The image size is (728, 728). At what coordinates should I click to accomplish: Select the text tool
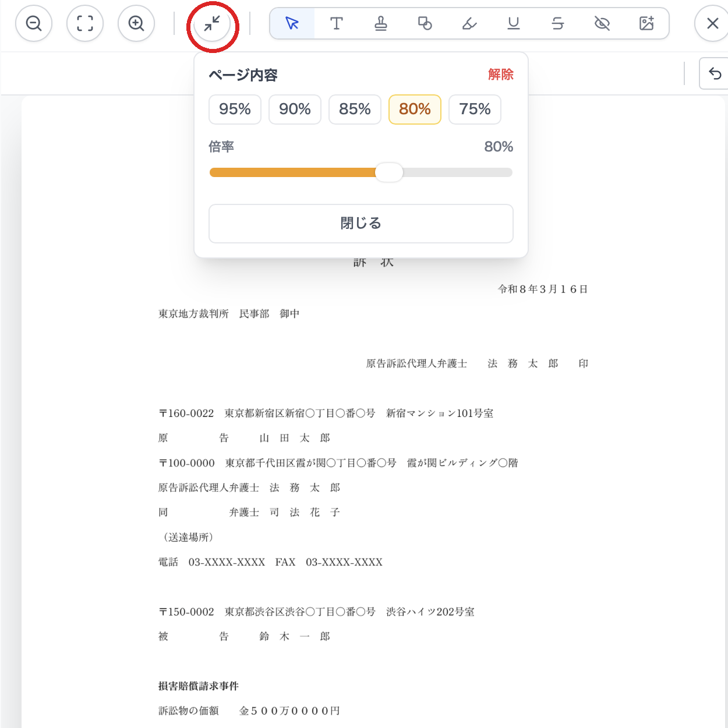(337, 23)
